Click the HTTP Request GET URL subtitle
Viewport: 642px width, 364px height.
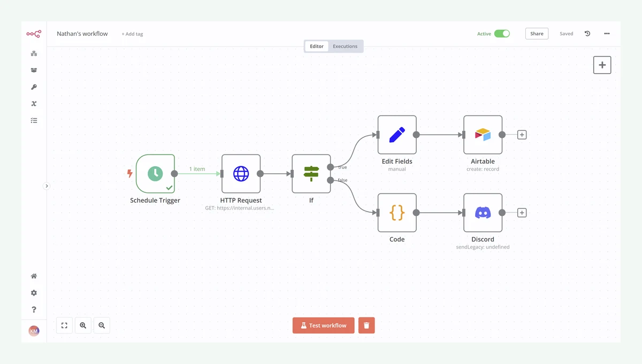click(x=240, y=208)
